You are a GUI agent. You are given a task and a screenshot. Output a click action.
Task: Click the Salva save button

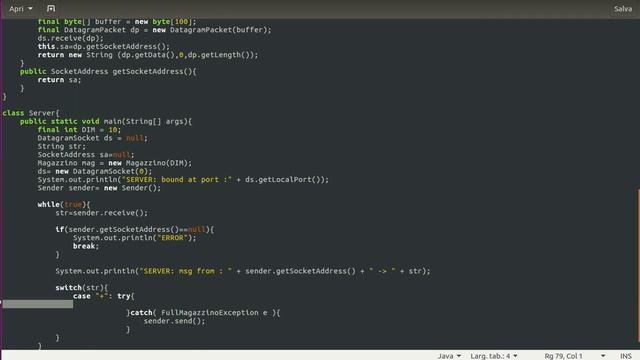(x=622, y=9)
